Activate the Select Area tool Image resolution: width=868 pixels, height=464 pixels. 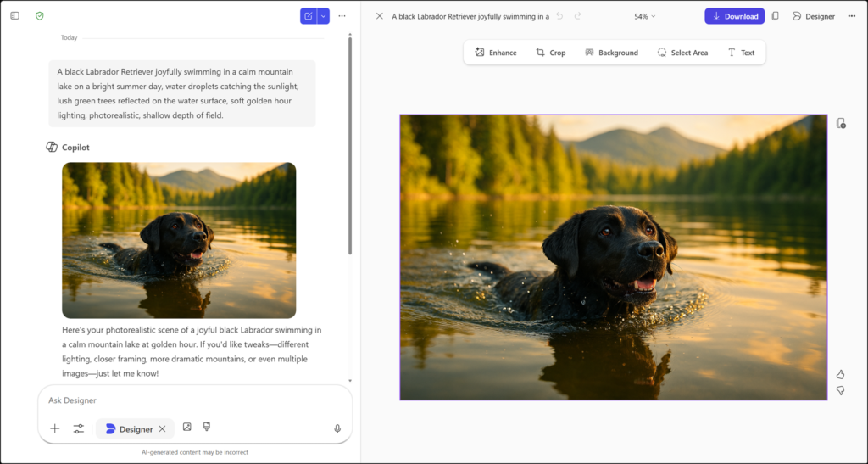pos(682,53)
